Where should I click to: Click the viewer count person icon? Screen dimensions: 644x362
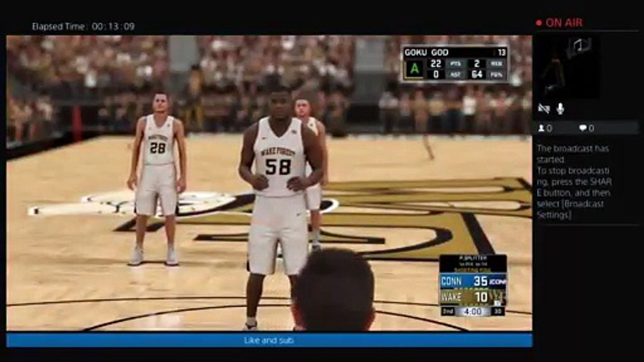tap(541, 128)
